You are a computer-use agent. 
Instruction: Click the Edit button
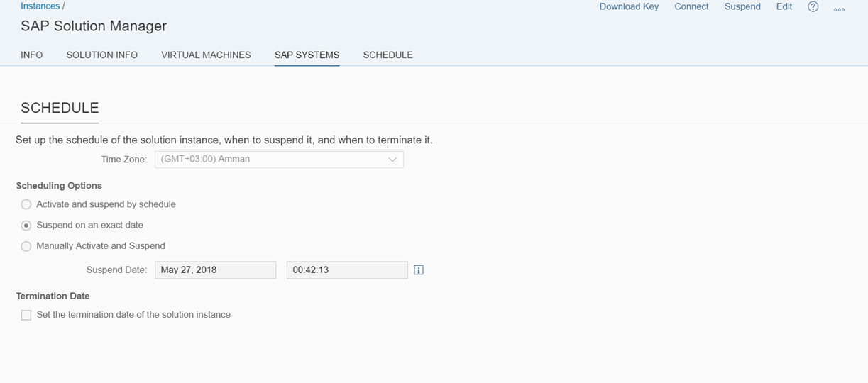click(x=784, y=6)
